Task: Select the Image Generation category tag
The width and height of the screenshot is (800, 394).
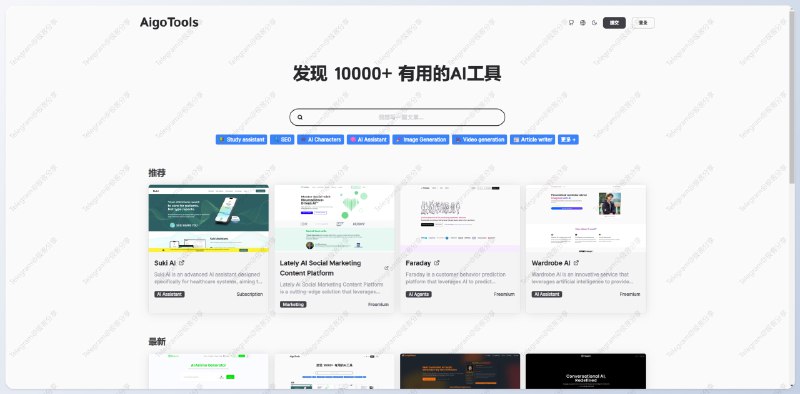Action: (x=421, y=139)
